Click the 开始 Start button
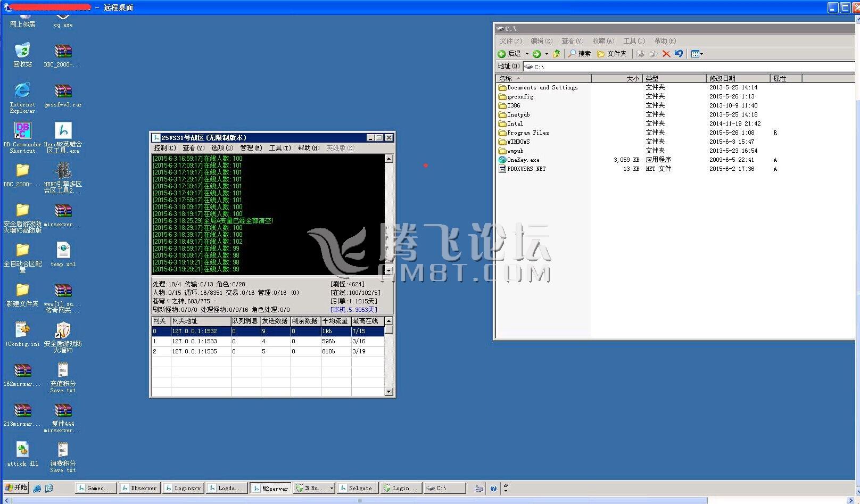860x504 pixels. [16, 488]
